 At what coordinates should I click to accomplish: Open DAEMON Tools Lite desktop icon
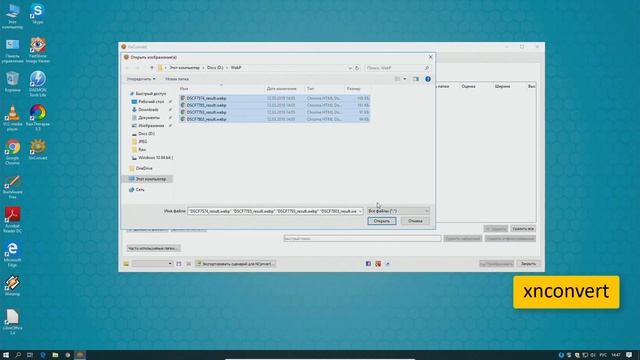(x=38, y=84)
